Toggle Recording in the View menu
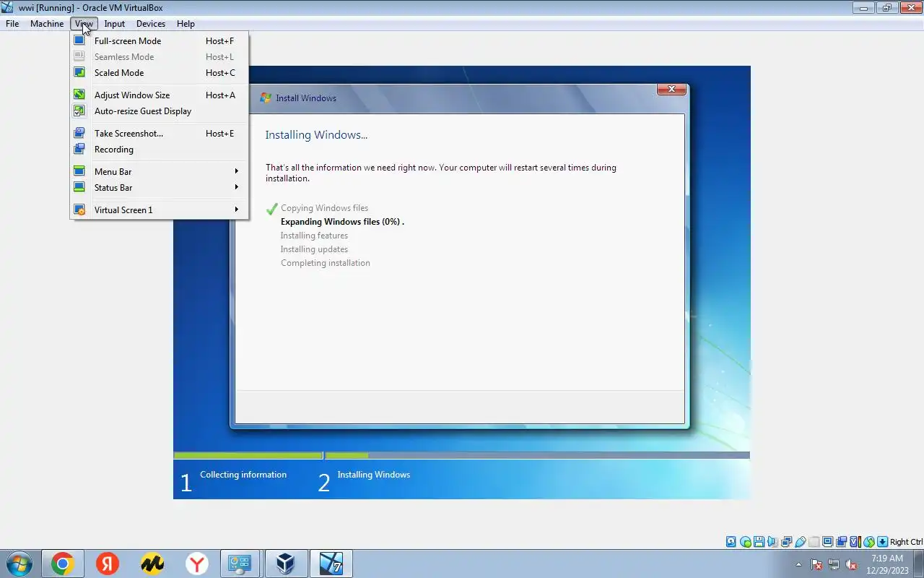Viewport: 924px width, 578px height. [160, 150]
